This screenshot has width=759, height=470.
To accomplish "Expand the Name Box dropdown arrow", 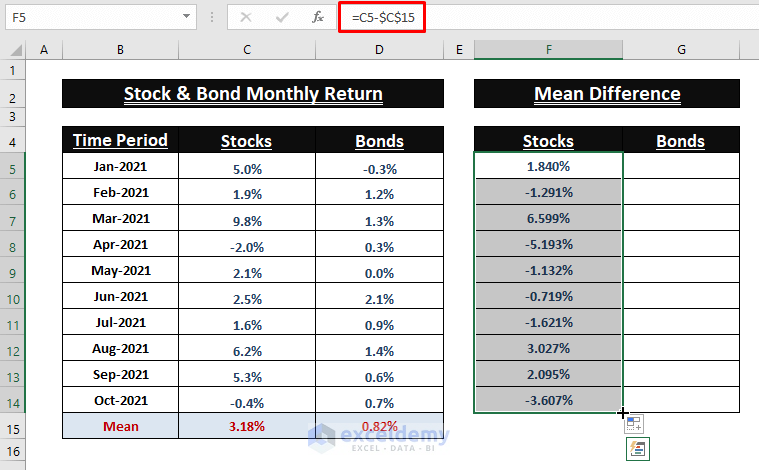I will [189, 17].
